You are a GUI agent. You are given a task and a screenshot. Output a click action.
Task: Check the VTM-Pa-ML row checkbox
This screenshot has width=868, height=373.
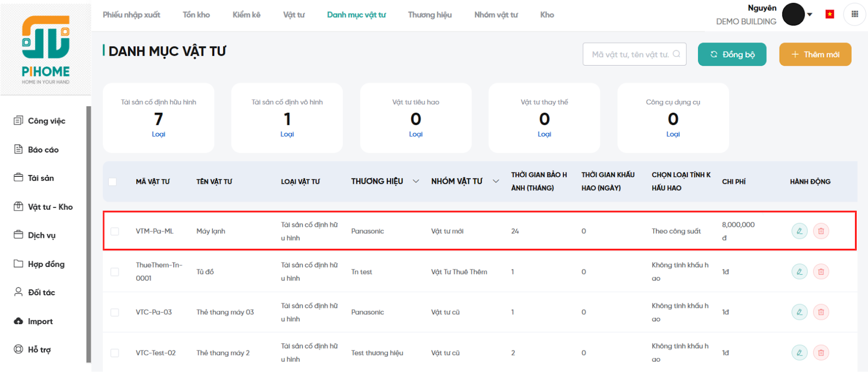[114, 231]
